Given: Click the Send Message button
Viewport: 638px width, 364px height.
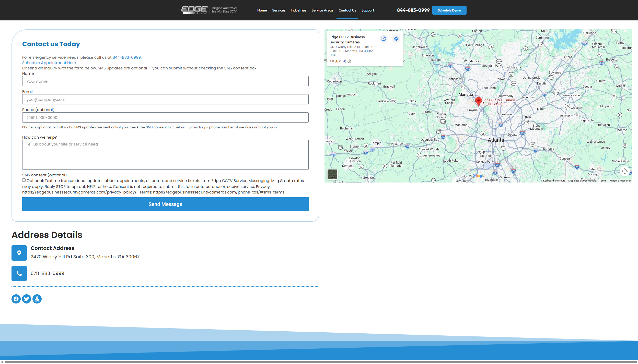Looking at the screenshot, I should click(x=165, y=204).
